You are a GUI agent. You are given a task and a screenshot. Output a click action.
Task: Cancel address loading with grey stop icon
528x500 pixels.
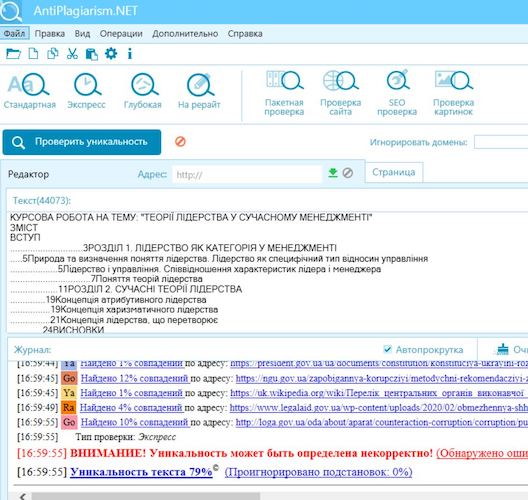pyautogui.click(x=348, y=173)
